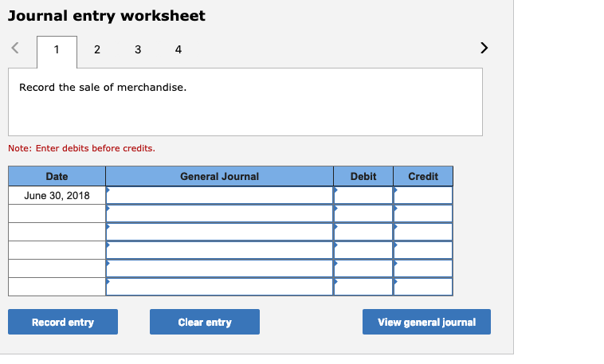Image resolution: width=604 pixels, height=364 pixels.
Task: Click the General Journal column header
Action: pyautogui.click(x=220, y=176)
